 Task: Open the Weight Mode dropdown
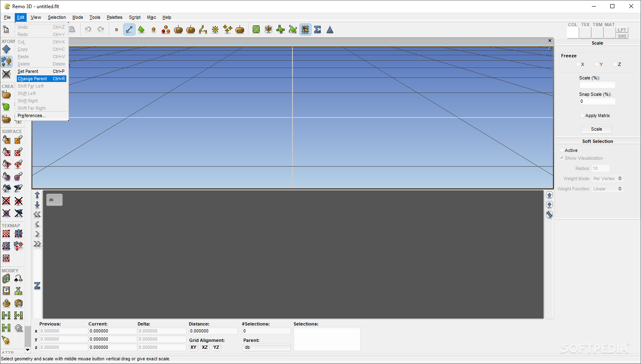[x=607, y=179]
